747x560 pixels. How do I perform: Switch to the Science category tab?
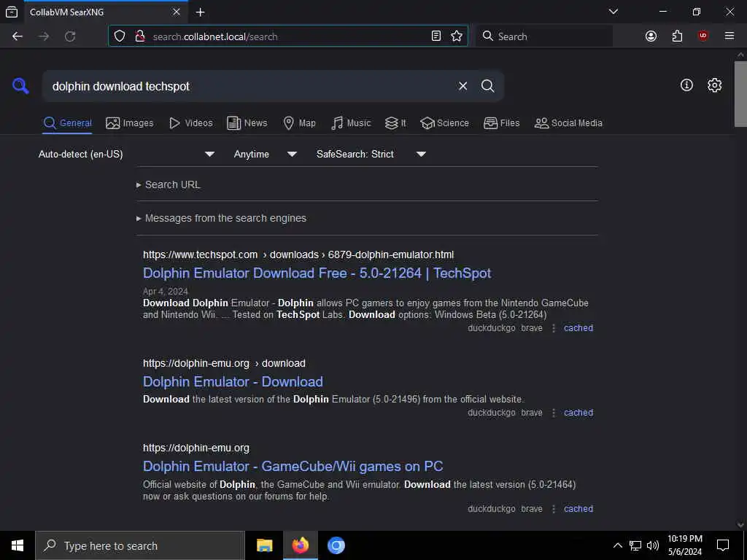[x=444, y=122]
